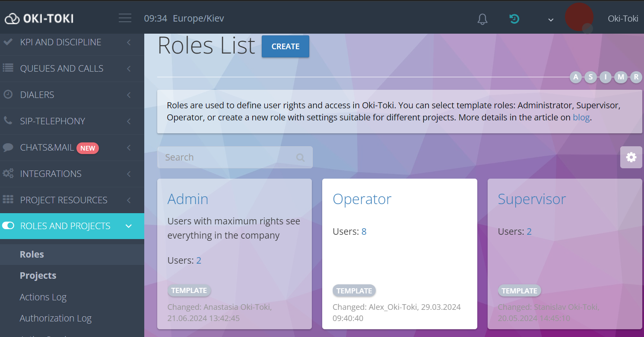Image resolution: width=644 pixels, height=337 pixels.
Task: Expand SIP-Telephony chevron
Action: point(129,121)
